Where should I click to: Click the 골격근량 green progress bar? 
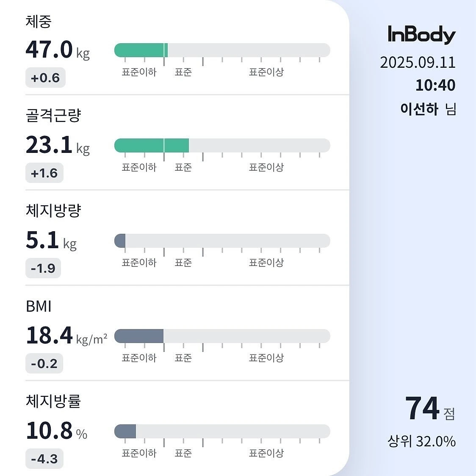222,145
